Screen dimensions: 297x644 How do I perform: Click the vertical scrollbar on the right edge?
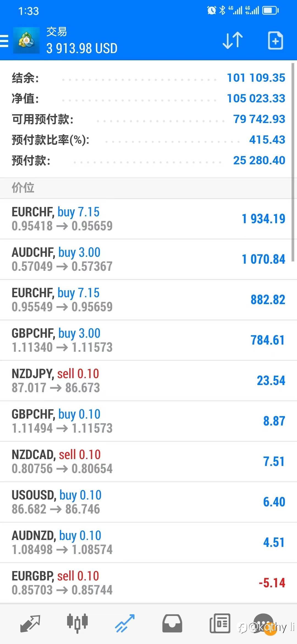293,162
